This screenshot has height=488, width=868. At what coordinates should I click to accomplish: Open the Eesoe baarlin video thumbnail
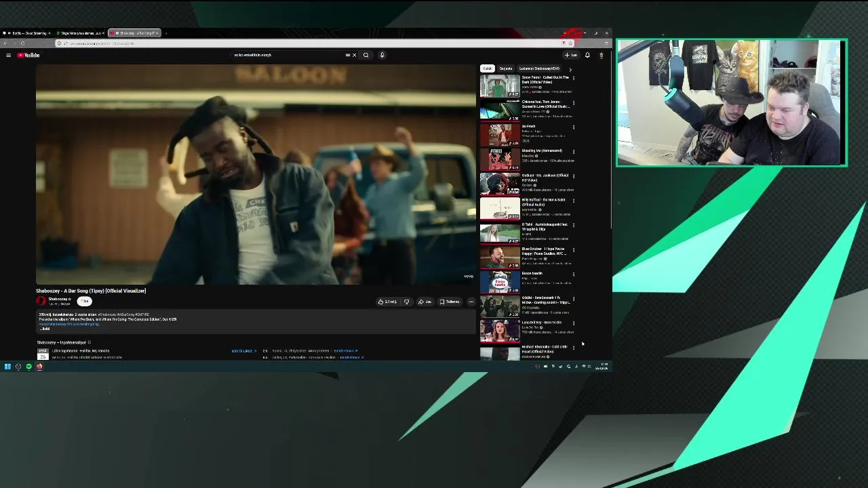click(500, 282)
